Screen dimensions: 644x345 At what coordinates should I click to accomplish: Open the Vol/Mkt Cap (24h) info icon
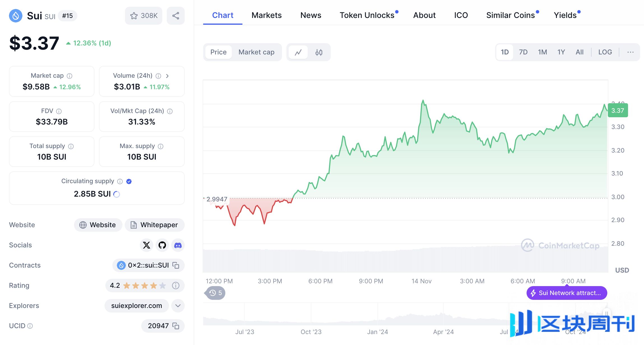coord(170,111)
